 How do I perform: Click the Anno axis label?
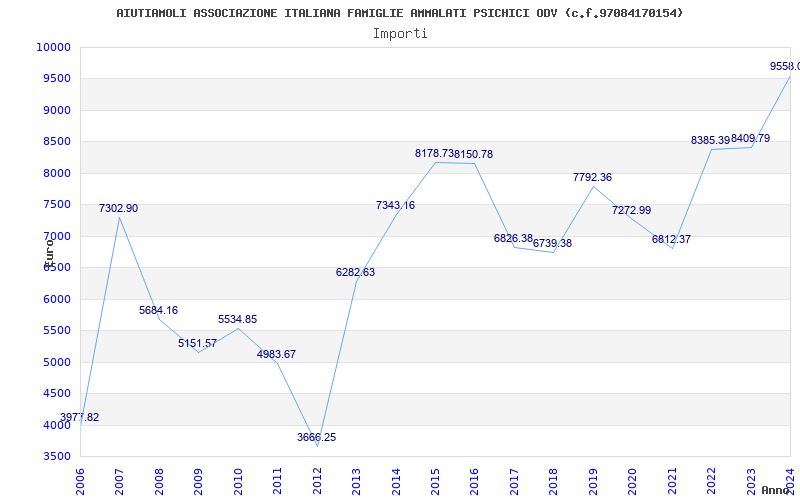pyautogui.click(x=775, y=490)
